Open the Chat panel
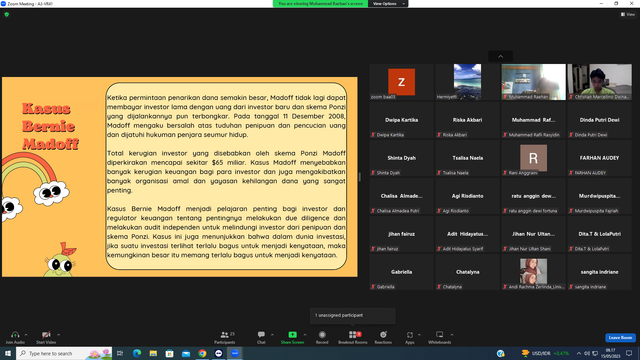The width and height of the screenshot is (640, 360). 261,337
